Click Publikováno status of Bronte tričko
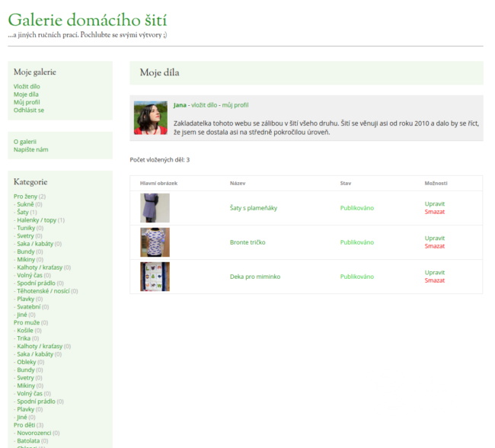The width and height of the screenshot is (495, 448). click(357, 242)
